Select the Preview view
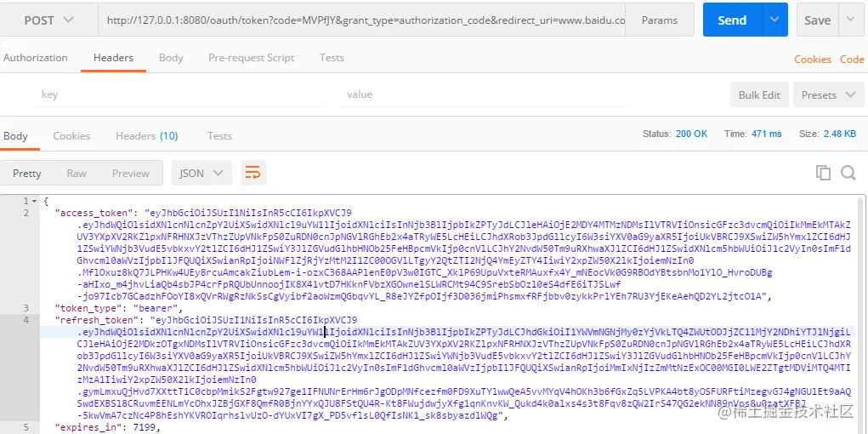 131,173
